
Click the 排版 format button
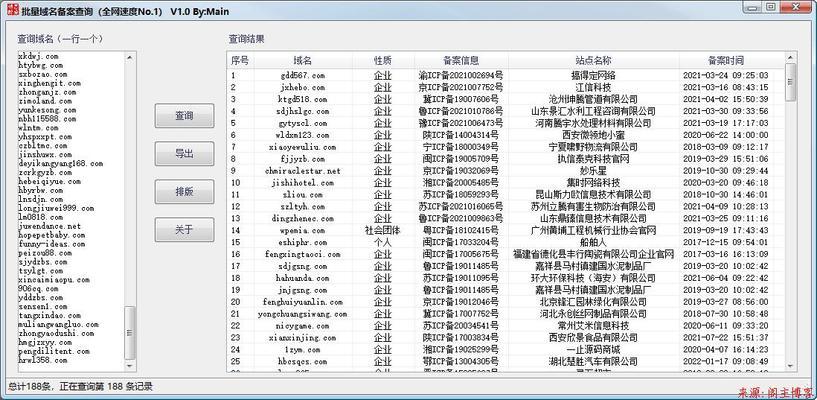coord(184,191)
